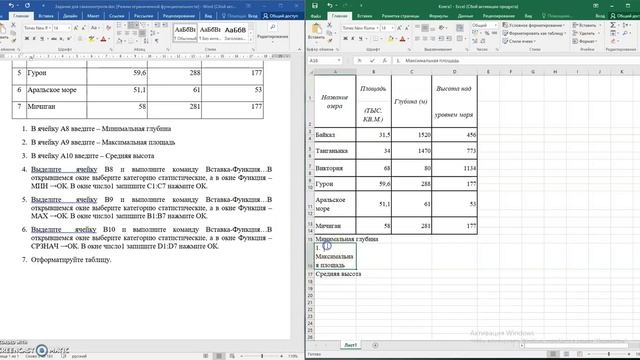Click Delete cells button in Excel
Screen dimensions: 640x360
pyautogui.click(x=584, y=33)
